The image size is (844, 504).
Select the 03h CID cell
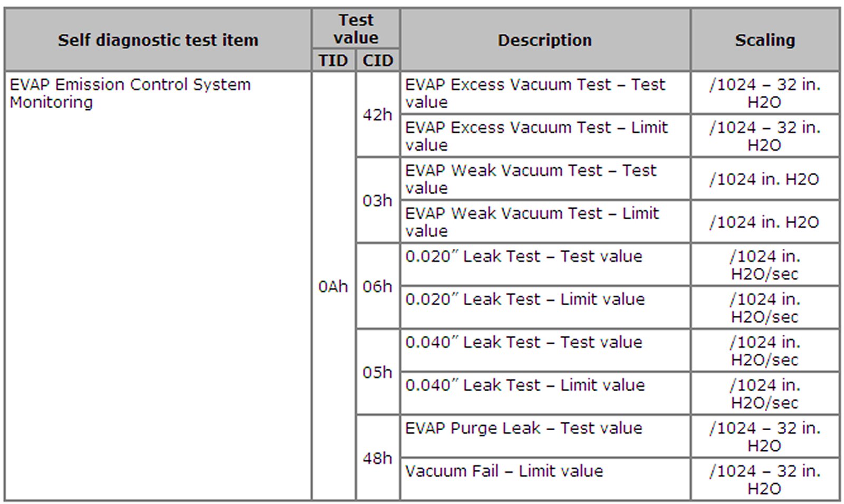[378, 200]
